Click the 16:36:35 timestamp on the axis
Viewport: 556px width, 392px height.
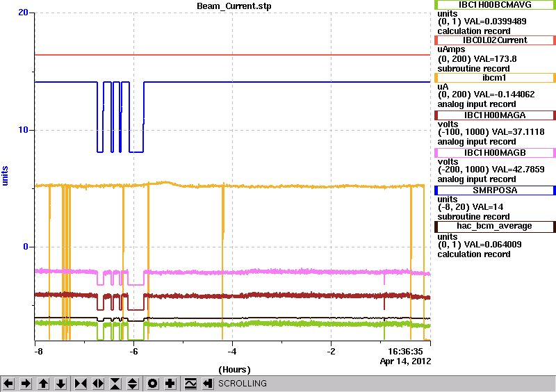click(405, 352)
